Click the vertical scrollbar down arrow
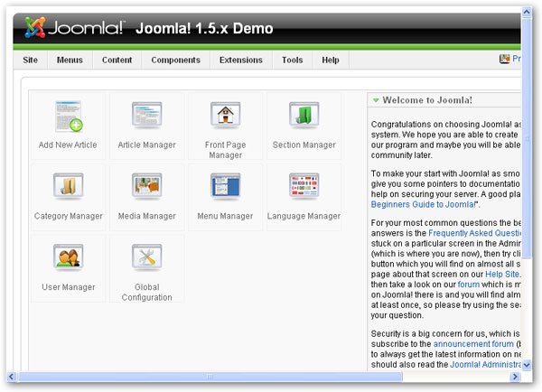Image resolution: width=542 pixels, height=392 pixels. pos(527,365)
